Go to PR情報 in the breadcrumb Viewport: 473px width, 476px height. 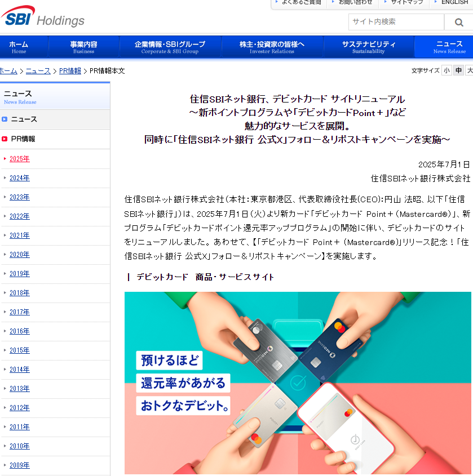(70, 71)
